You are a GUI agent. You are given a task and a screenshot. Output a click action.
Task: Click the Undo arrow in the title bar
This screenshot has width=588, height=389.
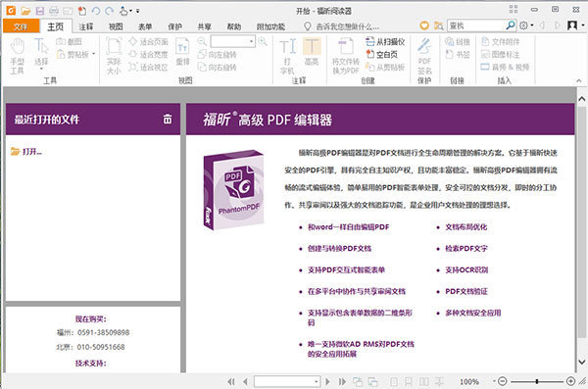pos(96,11)
